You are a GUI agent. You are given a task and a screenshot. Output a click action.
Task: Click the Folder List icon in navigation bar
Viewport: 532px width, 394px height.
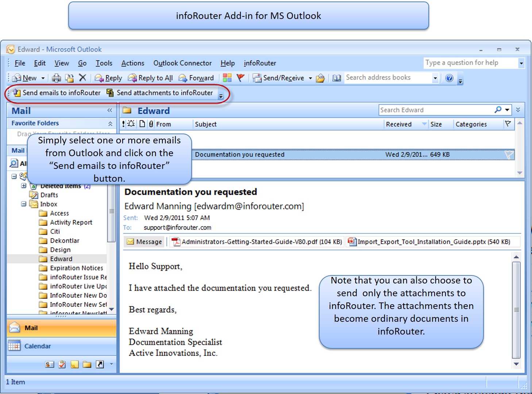(x=87, y=364)
